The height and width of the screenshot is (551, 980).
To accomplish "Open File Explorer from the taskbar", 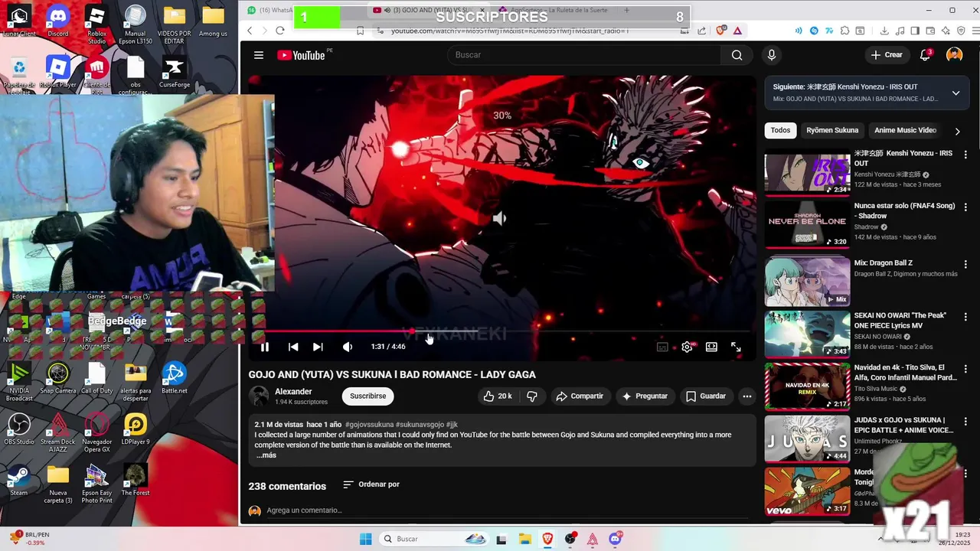I will (524, 539).
